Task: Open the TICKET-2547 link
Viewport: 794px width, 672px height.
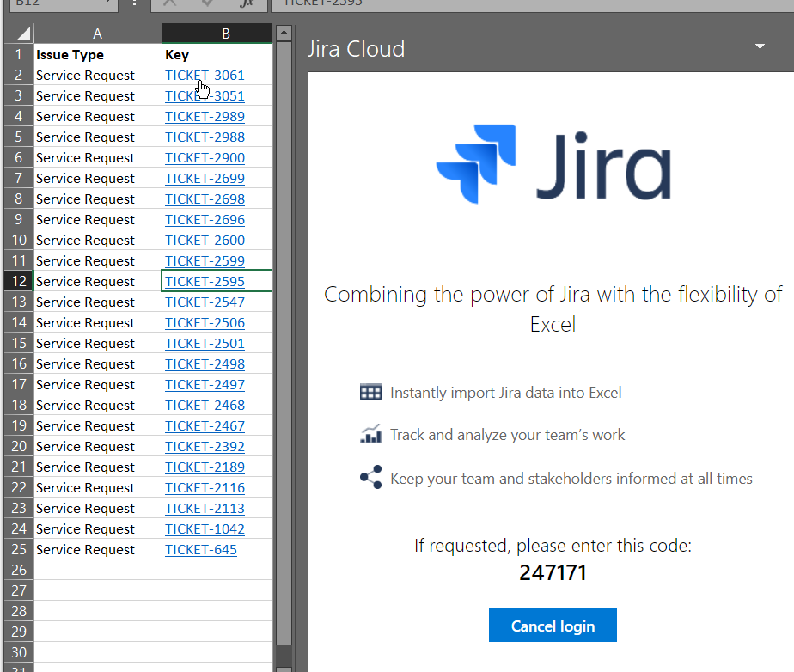Action: click(x=205, y=302)
